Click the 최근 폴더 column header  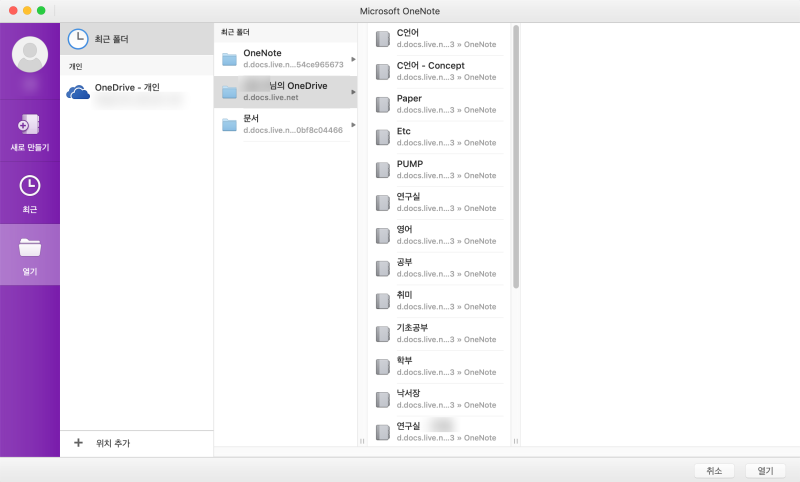click(x=235, y=32)
